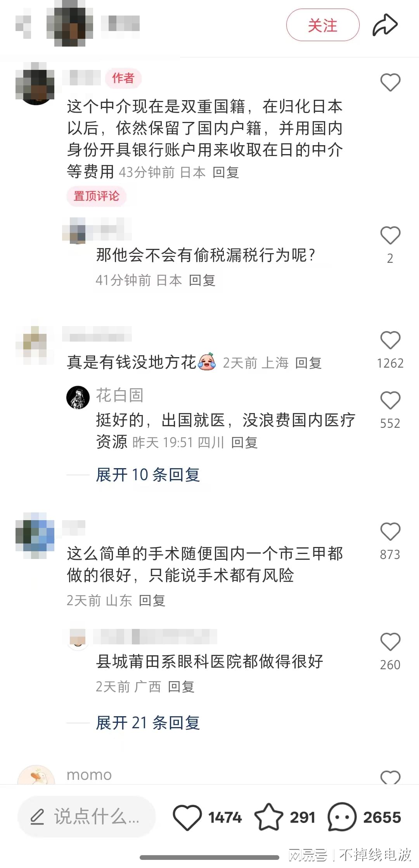Screen dimensions: 419x868
Task: Like the author's pinned comment
Action: pos(390,83)
